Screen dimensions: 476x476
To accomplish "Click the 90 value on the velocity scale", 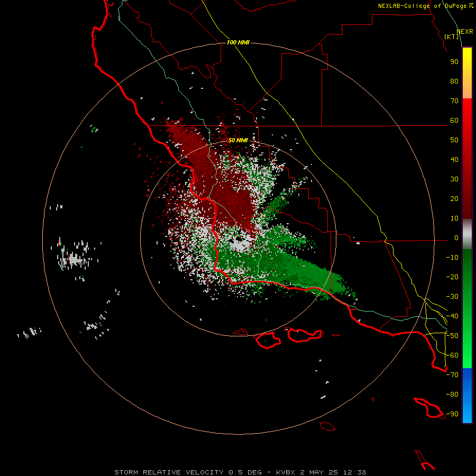I will coord(454,62).
